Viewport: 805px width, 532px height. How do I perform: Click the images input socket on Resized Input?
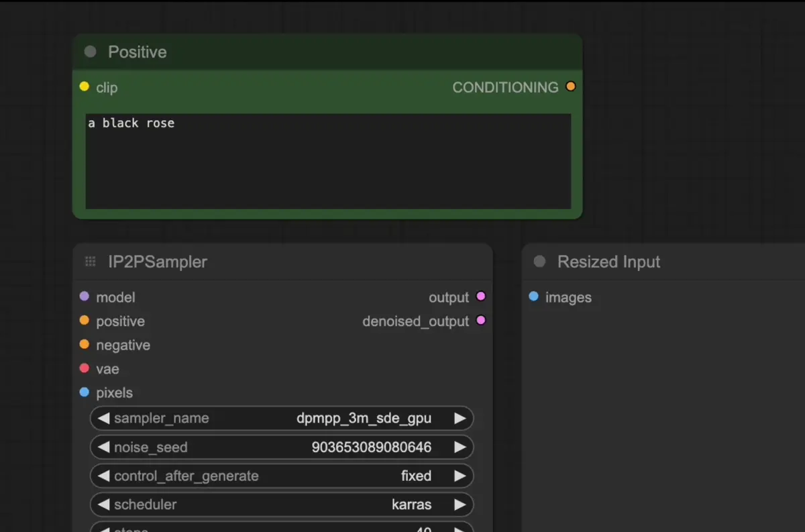[x=533, y=297]
